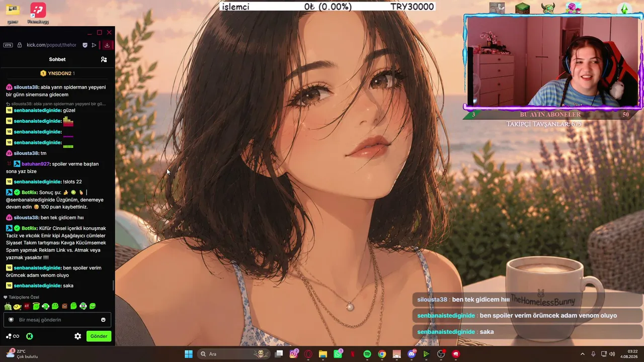Image resolution: width=644 pixels, height=362 pixels.
Task: Click the chat scrollbar thumb
Action: click(113, 285)
